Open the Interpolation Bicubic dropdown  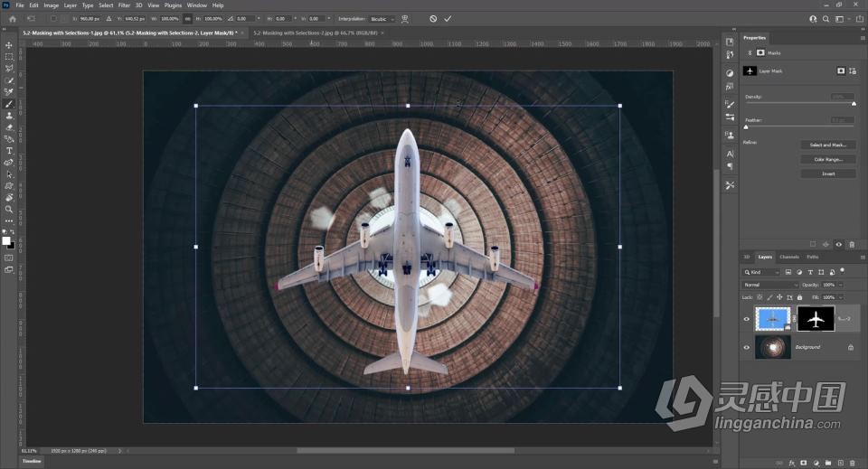pos(382,19)
